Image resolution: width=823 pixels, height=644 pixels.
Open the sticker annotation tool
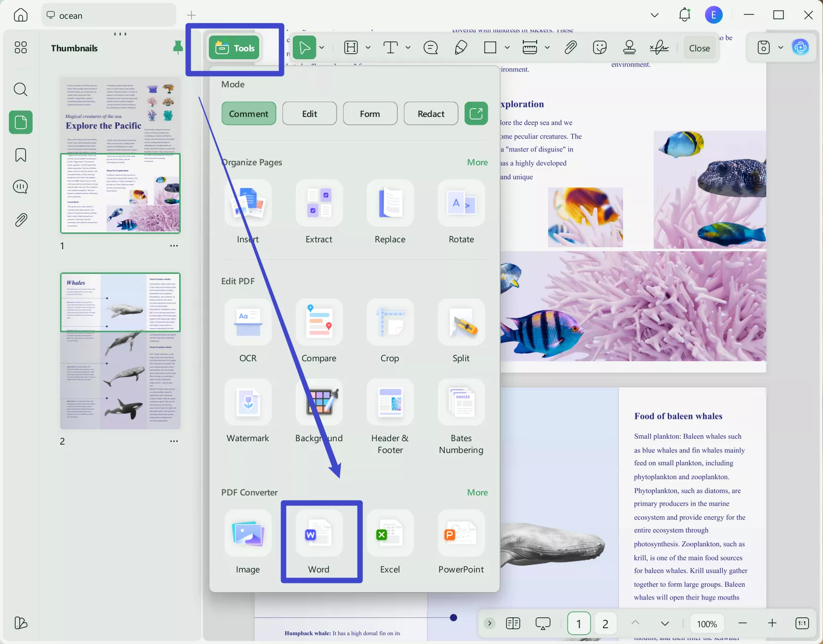600,47
